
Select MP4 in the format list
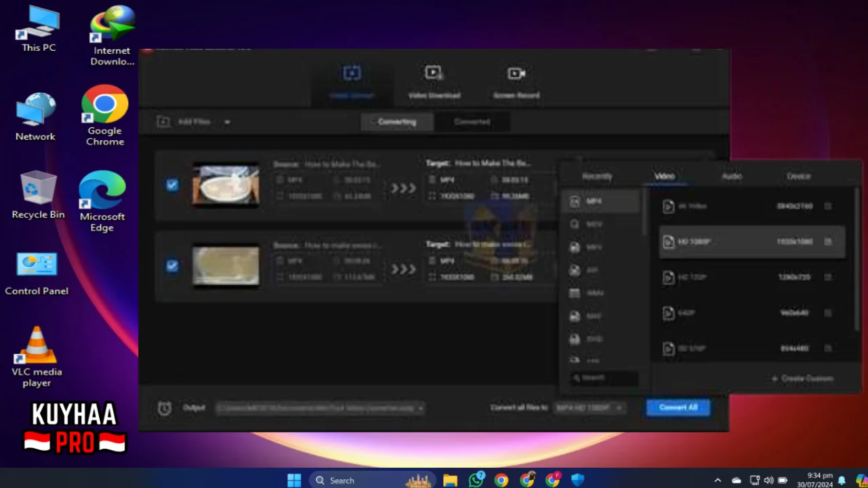click(x=601, y=202)
